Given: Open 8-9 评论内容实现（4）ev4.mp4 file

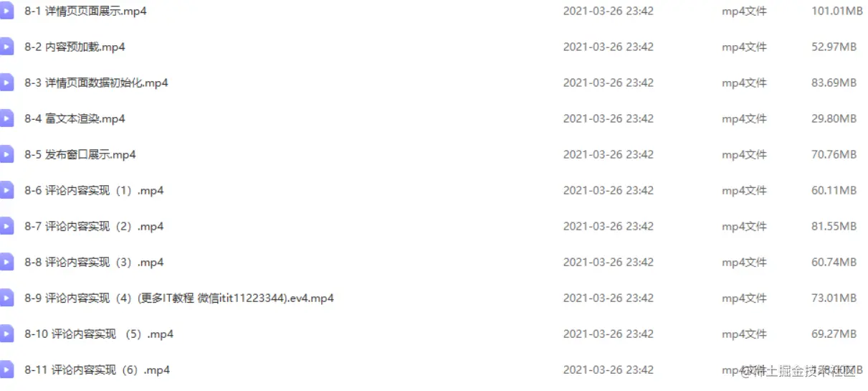Looking at the screenshot, I should (179, 298).
